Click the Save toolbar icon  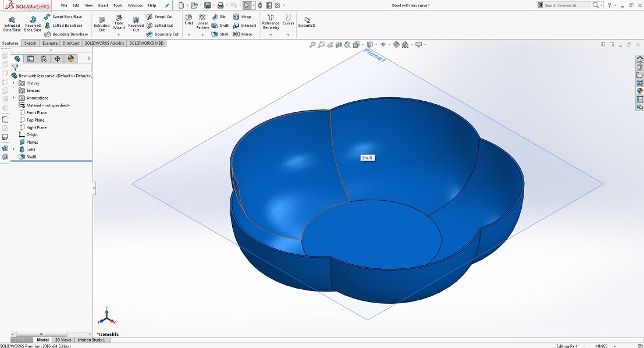click(x=208, y=5)
